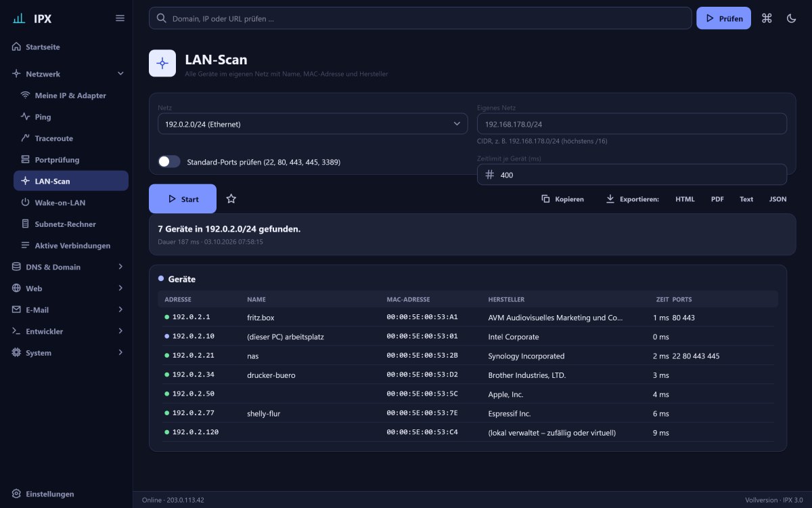This screenshot has width=812, height=508.
Task: Open Meine IP & Adapter
Action: click(70, 96)
